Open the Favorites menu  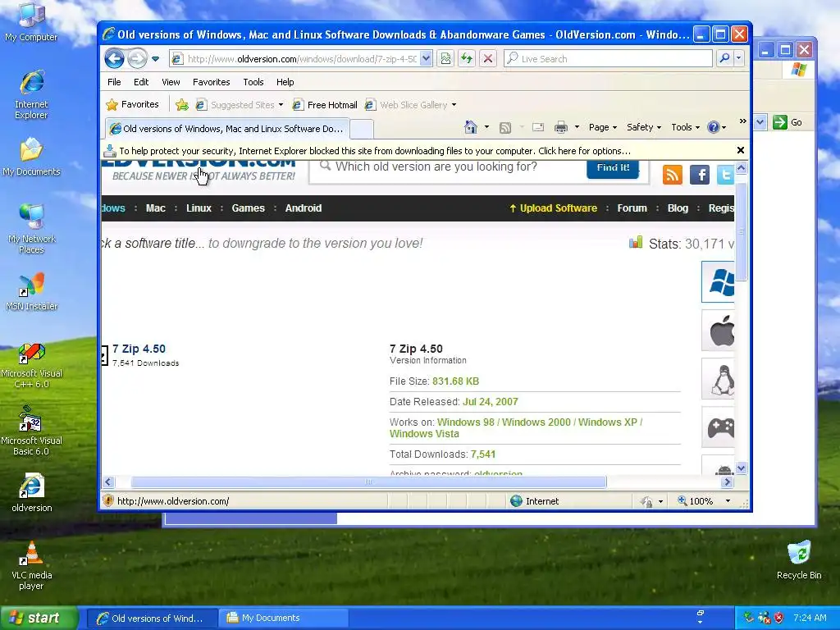211,82
